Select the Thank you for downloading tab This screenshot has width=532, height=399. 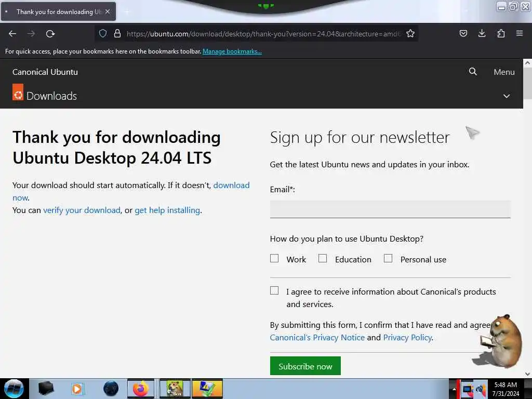point(58,11)
